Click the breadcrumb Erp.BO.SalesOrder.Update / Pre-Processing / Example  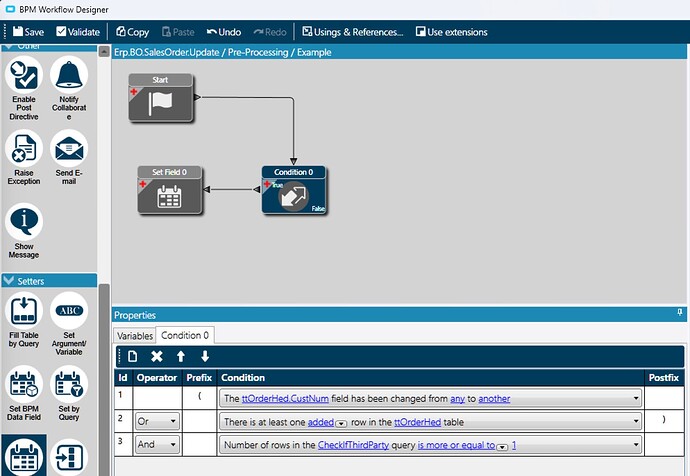pyautogui.click(x=223, y=52)
